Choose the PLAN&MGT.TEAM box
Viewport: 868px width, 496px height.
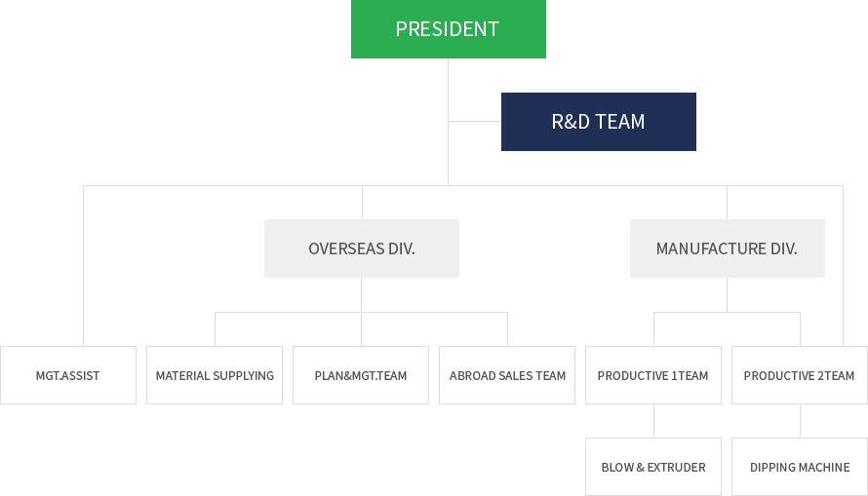point(361,375)
